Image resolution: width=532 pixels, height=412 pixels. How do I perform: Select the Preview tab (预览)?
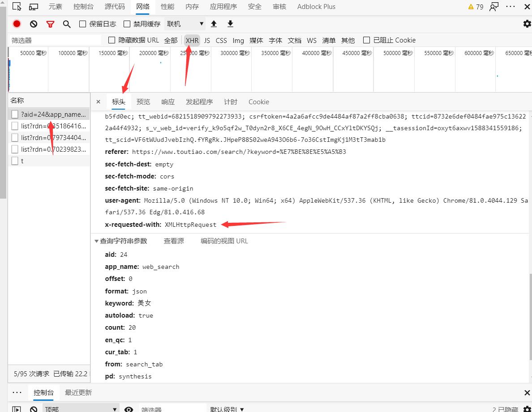(x=143, y=102)
